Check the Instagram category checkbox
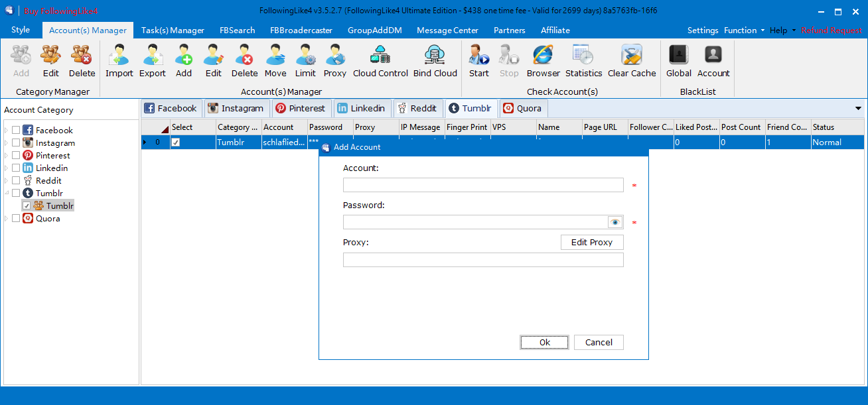 click(x=16, y=143)
